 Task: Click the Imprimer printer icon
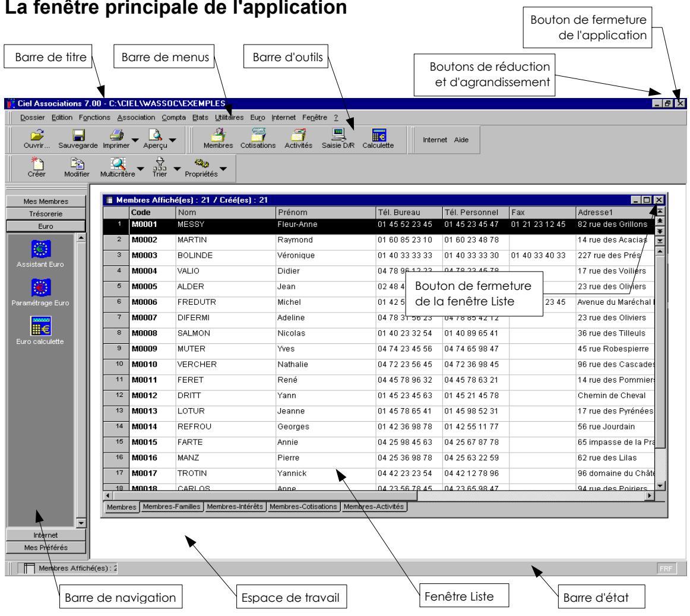pyautogui.click(x=116, y=134)
